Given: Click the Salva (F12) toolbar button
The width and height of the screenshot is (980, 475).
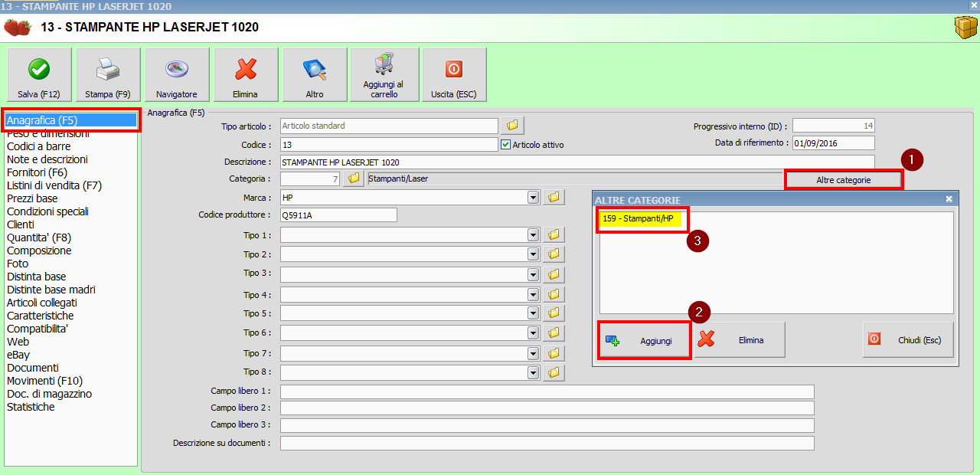Looking at the screenshot, I should 39,74.
